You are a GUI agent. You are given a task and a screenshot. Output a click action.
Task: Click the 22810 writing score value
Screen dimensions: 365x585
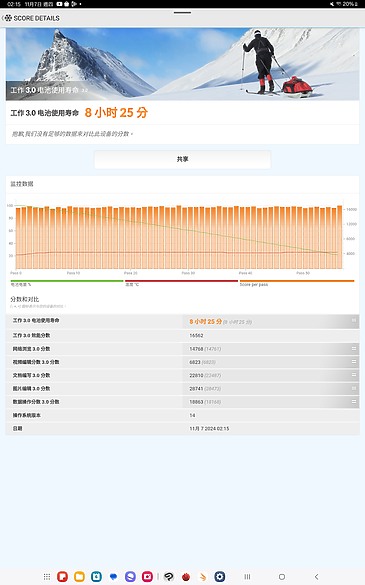tap(196, 375)
